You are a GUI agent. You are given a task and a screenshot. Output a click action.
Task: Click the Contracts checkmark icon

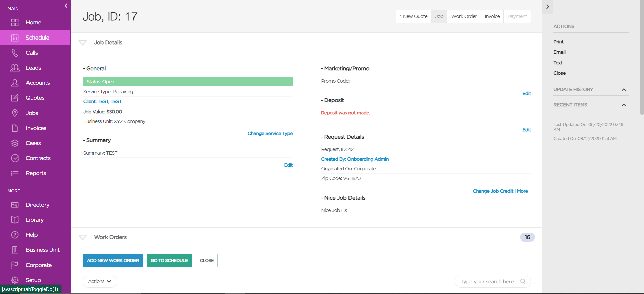(15, 158)
